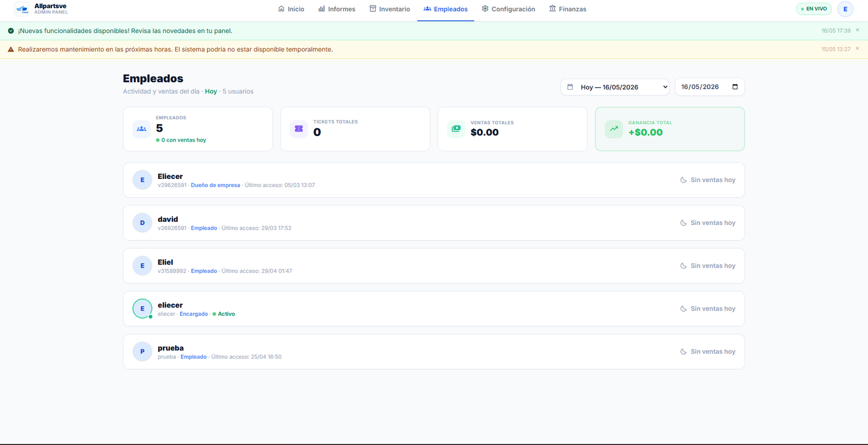The height and width of the screenshot is (445, 868).
Task: Click the Eliel avatar circle
Action: click(x=142, y=266)
